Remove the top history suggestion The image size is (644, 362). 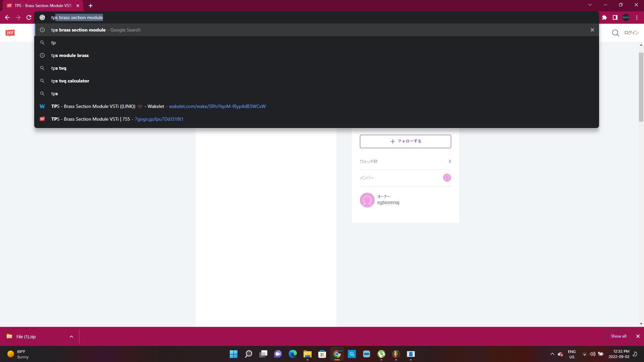(592, 30)
